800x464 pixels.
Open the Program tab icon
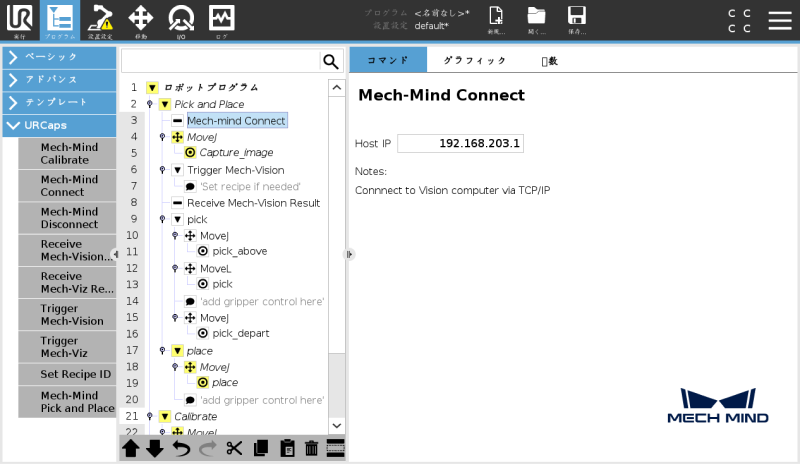[60, 20]
